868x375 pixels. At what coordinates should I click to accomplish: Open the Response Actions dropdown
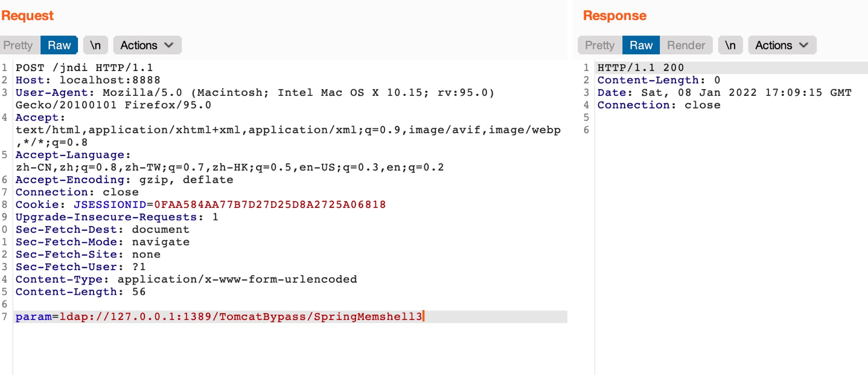point(782,45)
